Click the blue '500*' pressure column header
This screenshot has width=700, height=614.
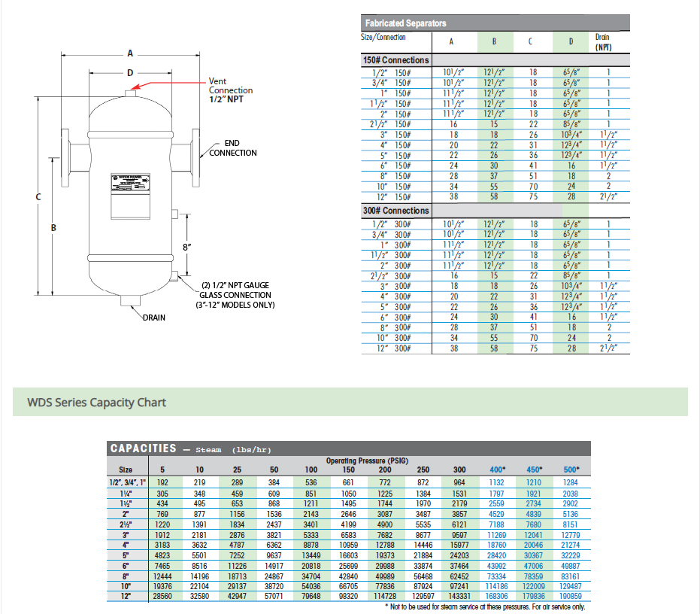tap(571, 470)
